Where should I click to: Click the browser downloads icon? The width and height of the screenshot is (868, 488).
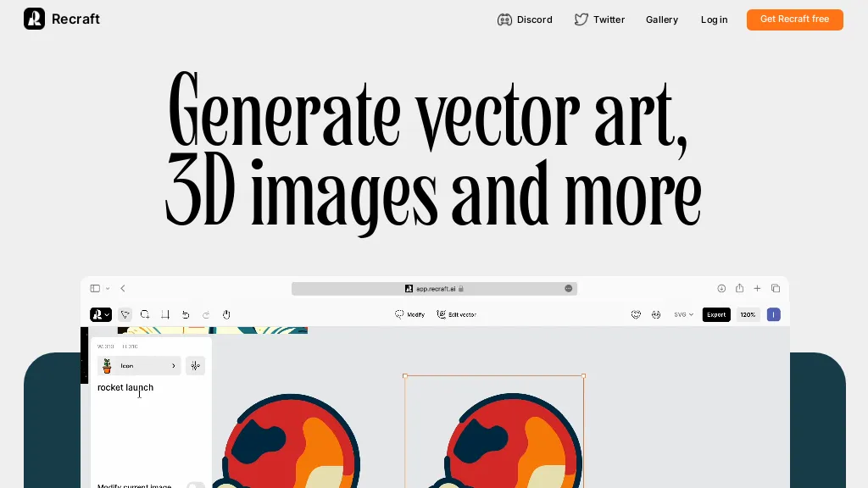(x=721, y=288)
